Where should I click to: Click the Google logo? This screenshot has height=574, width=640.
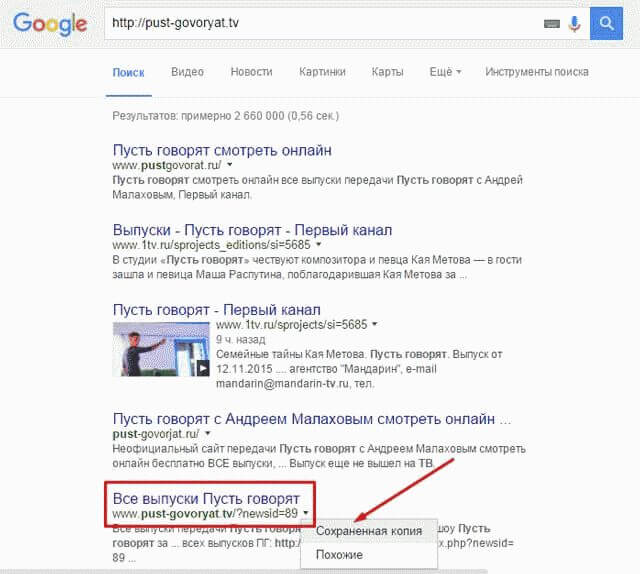click(x=50, y=24)
